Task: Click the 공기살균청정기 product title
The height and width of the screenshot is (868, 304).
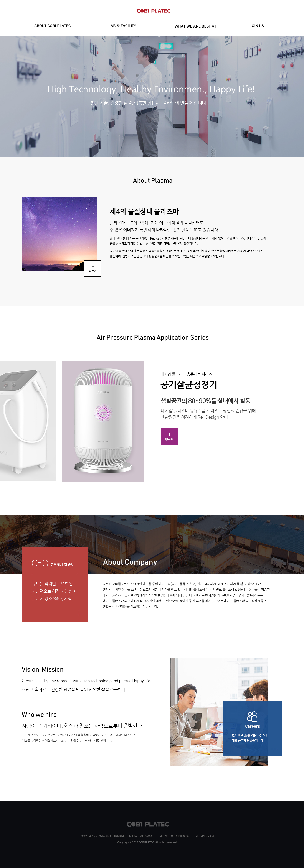Action: point(189,385)
